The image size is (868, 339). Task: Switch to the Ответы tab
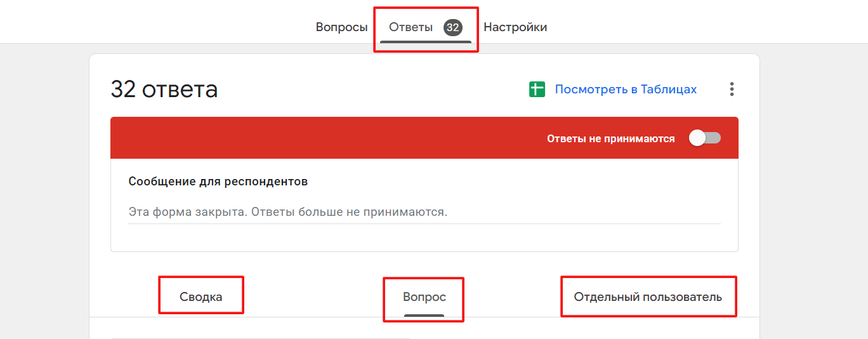tap(426, 27)
